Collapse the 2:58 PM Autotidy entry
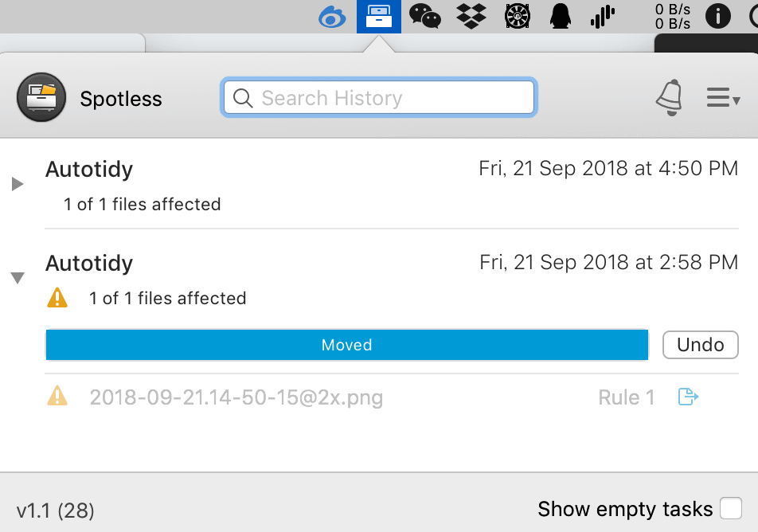 click(x=18, y=278)
